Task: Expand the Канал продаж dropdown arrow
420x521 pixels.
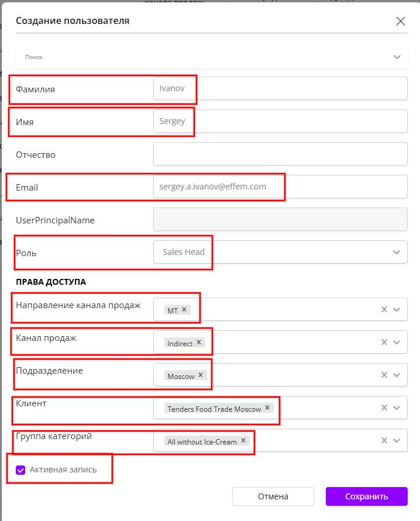Action: pyautogui.click(x=397, y=343)
